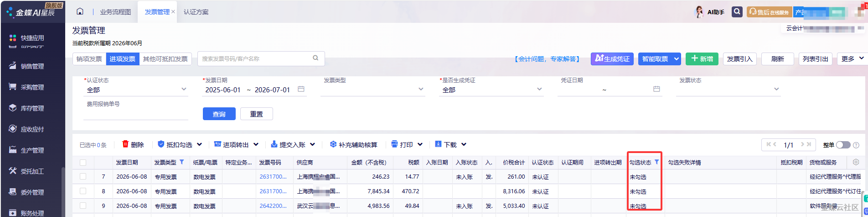Open the AI助手 assistant avatar
Viewport: 868px width, 217px height.
(x=699, y=12)
